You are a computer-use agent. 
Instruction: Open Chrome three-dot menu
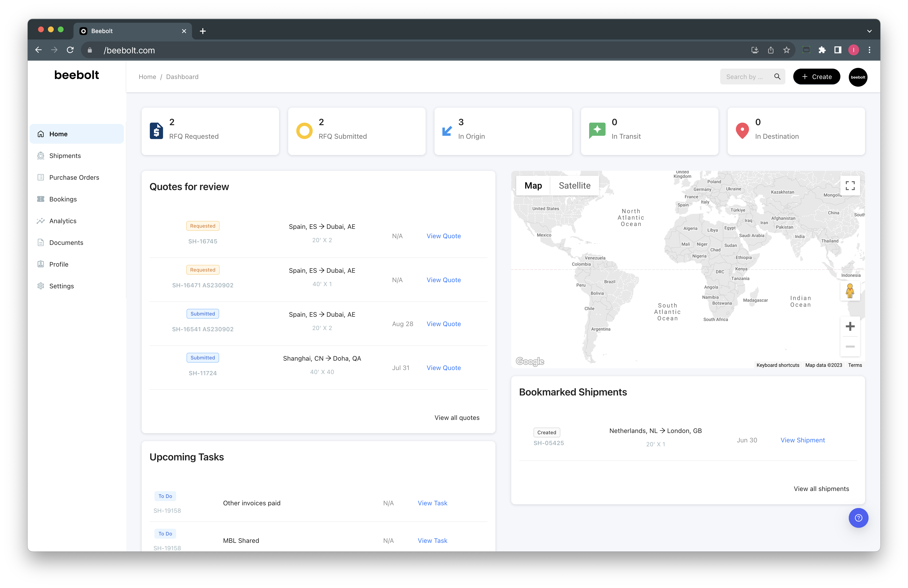point(870,50)
